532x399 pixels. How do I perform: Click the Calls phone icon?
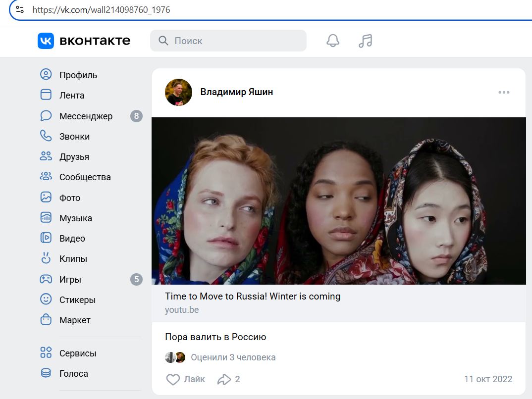46,136
